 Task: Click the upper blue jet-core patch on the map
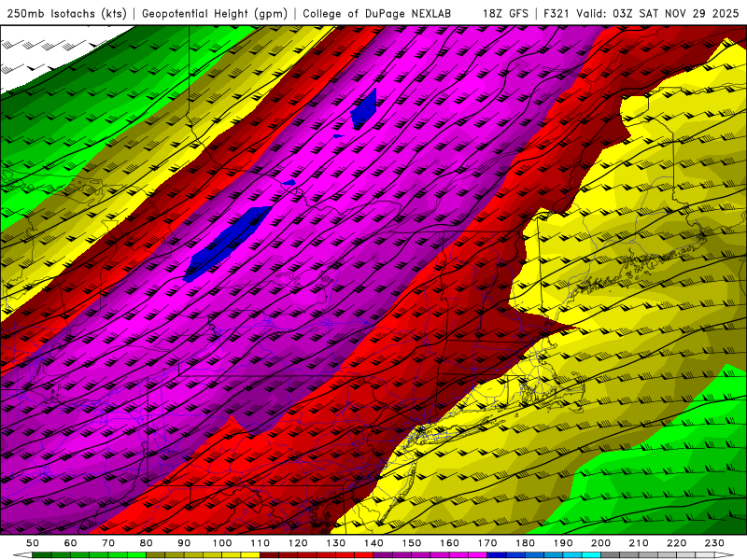(x=365, y=109)
